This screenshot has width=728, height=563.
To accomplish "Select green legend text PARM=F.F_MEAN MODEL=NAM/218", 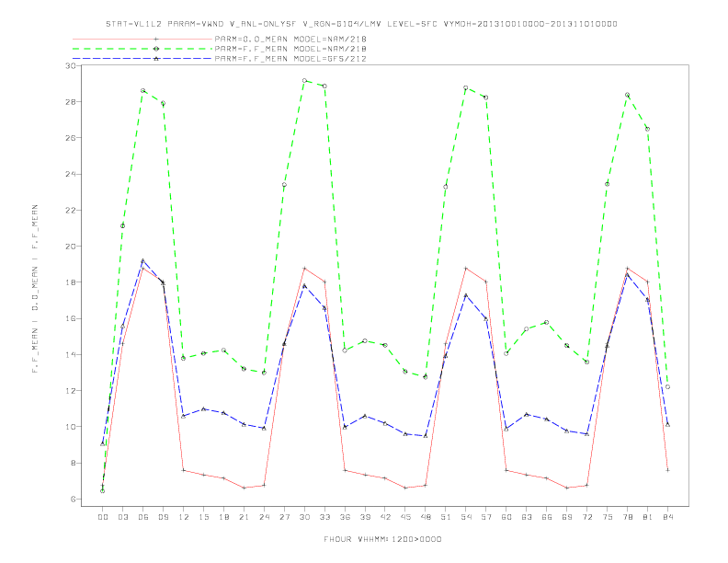I will [290, 49].
